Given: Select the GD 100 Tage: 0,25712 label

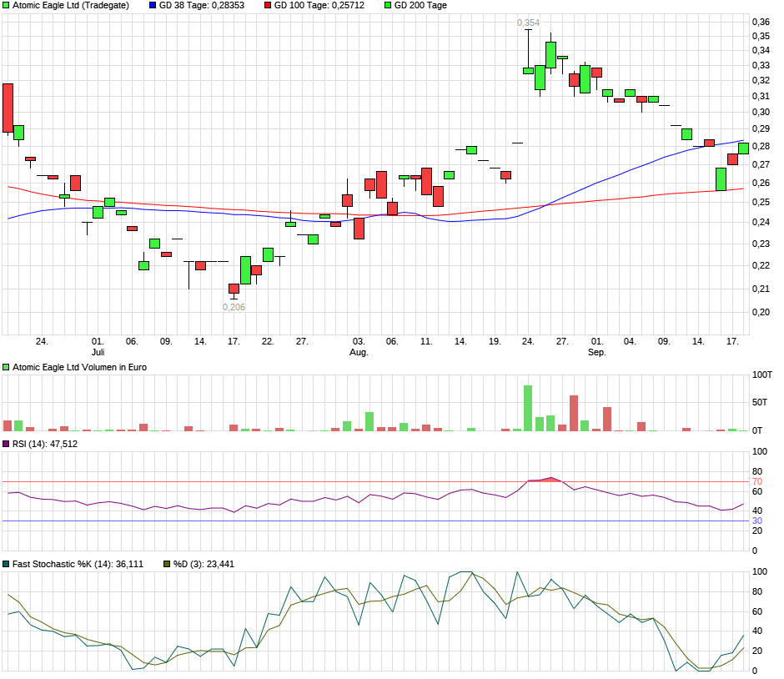Looking at the screenshot, I should click(x=319, y=6).
